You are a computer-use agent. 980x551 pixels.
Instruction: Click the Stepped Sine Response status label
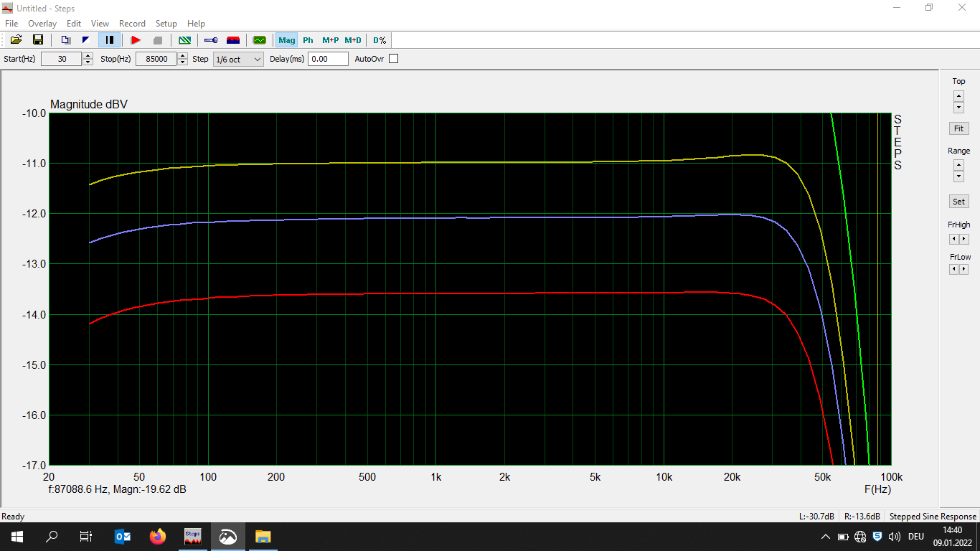(x=933, y=517)
